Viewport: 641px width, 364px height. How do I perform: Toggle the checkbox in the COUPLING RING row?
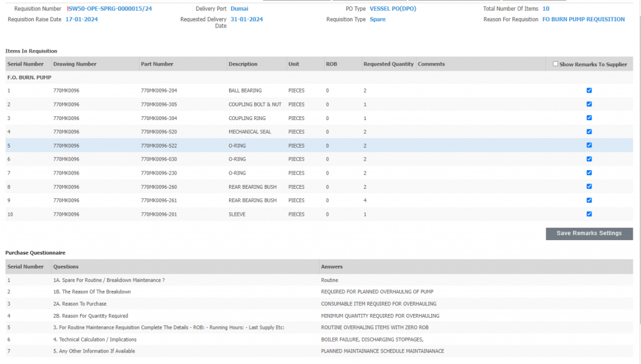pyautogui.click(x=589, y=118)
